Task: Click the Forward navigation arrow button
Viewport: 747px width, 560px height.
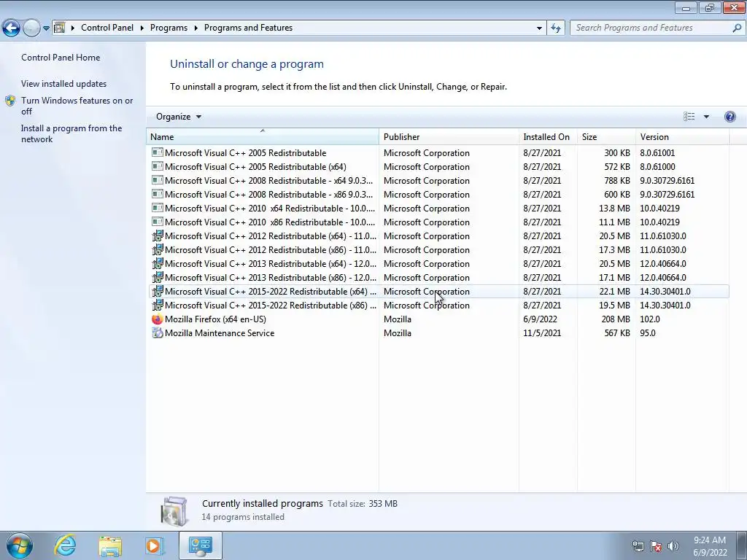Action: (31, 28)
